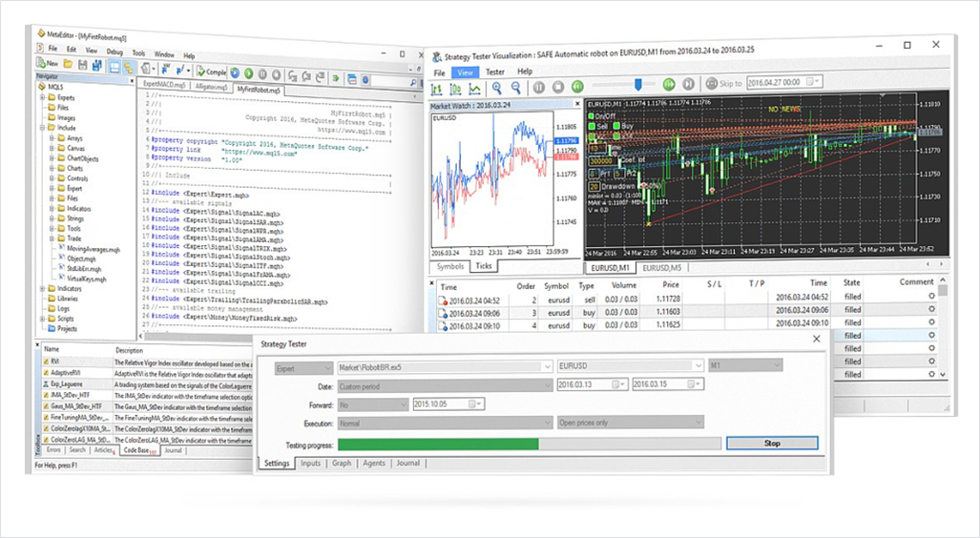Open the Articles tab in Toolbox
980x538 pixels.
tap(103, 450)
